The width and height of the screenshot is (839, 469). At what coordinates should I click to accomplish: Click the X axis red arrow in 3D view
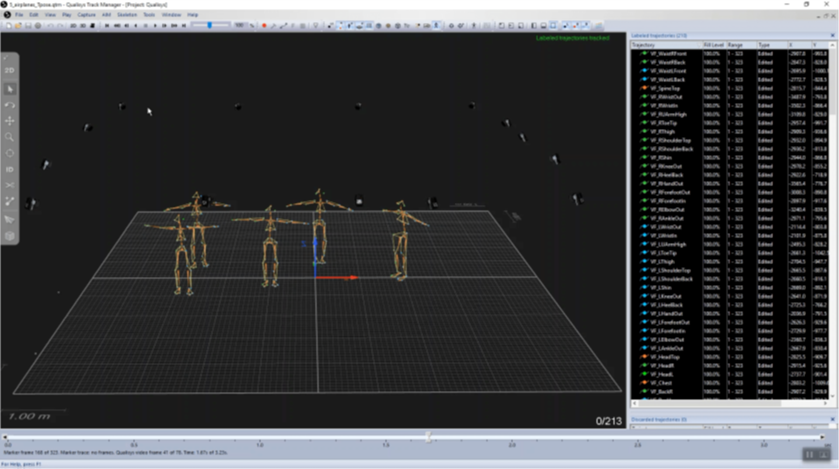click(x=337, y=278)
